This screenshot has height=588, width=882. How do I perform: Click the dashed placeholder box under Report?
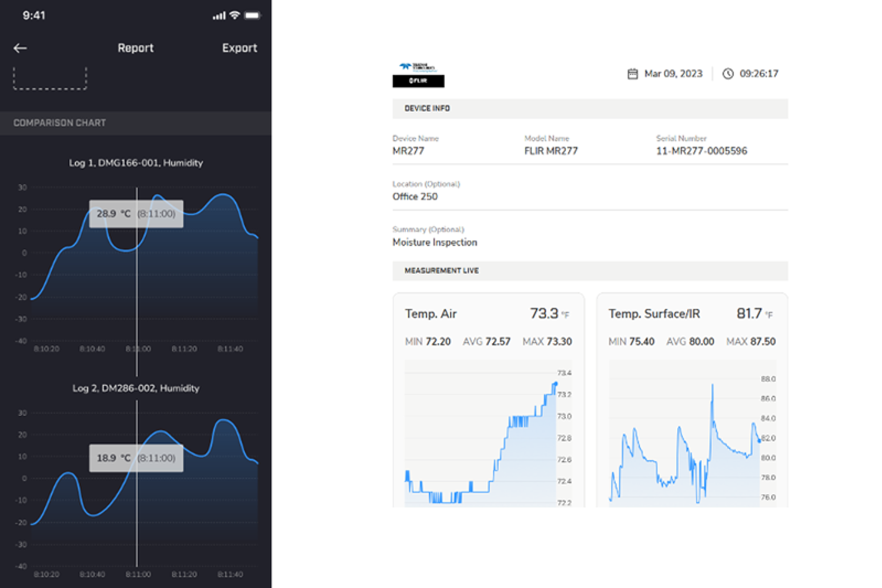pyautogui.click(x=50, y=78)
